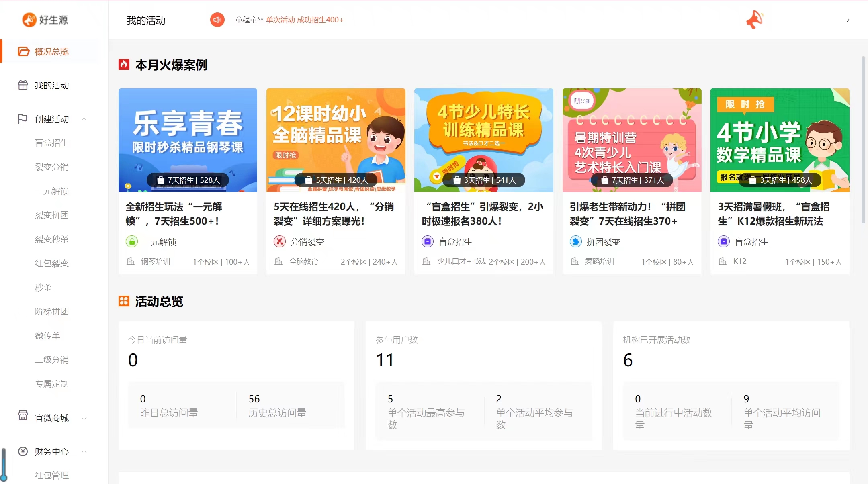Collapse the 创建活动 menu chevron
Screen dimensions: 868x484
[x=84, y=119]
